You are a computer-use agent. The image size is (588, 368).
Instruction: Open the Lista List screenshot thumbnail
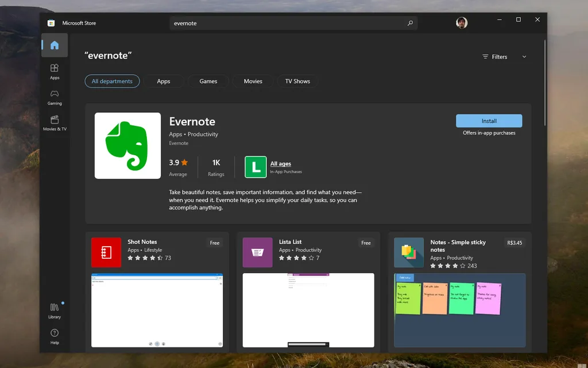[x=308, y=310]
